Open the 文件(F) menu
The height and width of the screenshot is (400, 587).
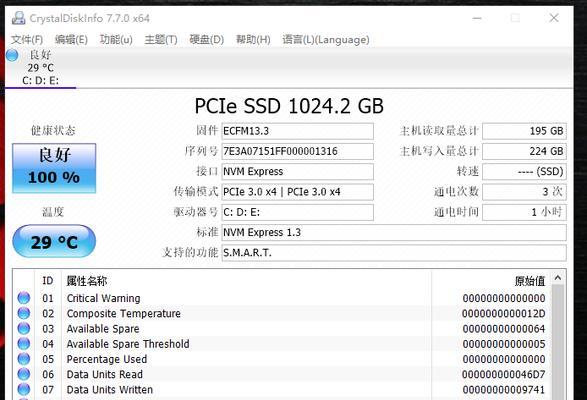click(27, 39)
